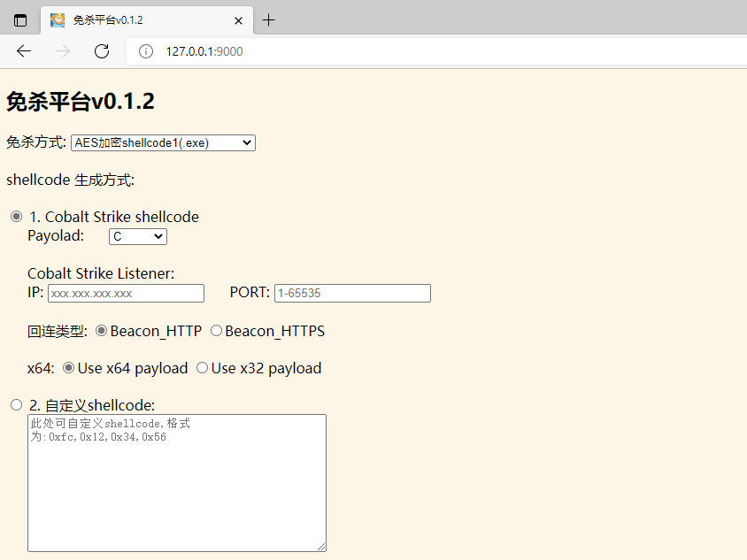
Task: Click the 免杀平台v0.1.2 tab favicon
Action: click(58, 20)
